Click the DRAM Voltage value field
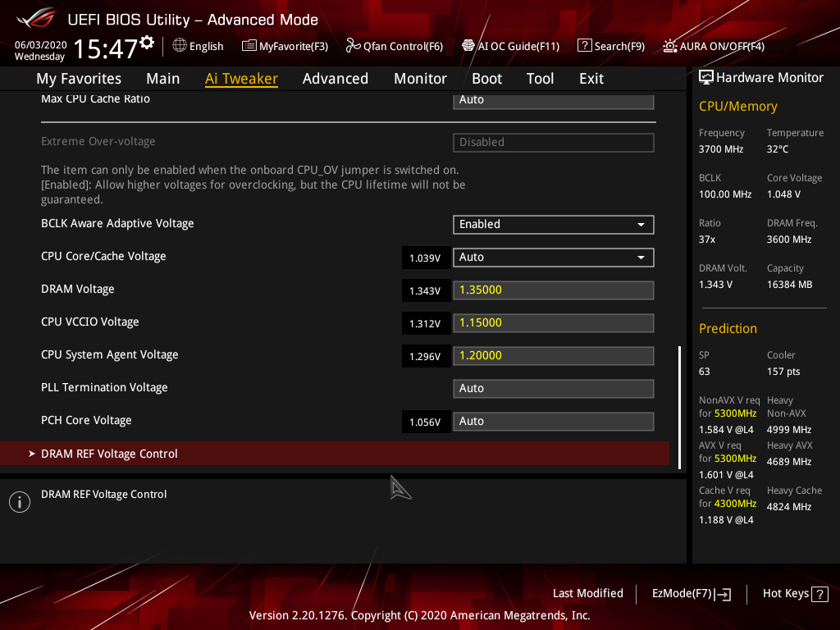Viewport: 840px width, 630px height. click(553, 290)
